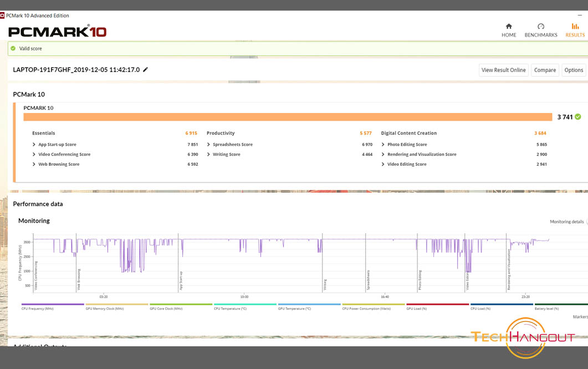Select the Spreadsheets marker on the chart
The image size is (588, 369).
pyautogui.click(x=368, y=280)
